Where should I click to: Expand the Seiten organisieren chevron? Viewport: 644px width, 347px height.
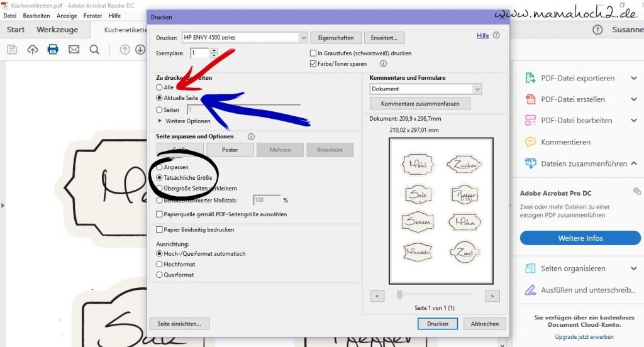(x=634, y=268)
